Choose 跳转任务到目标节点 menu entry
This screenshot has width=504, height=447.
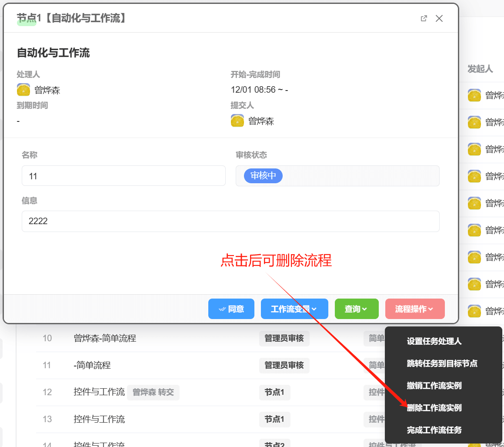point(442,363)
